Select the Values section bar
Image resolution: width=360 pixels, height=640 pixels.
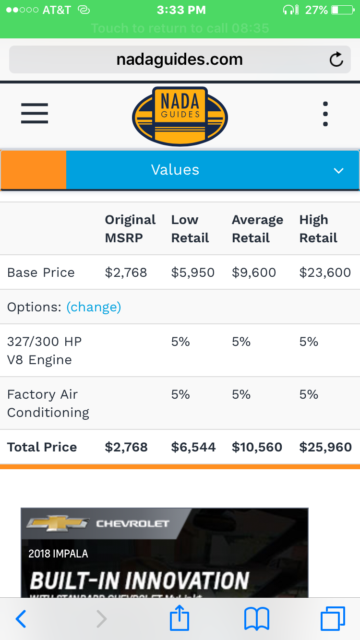click(213, 170)
